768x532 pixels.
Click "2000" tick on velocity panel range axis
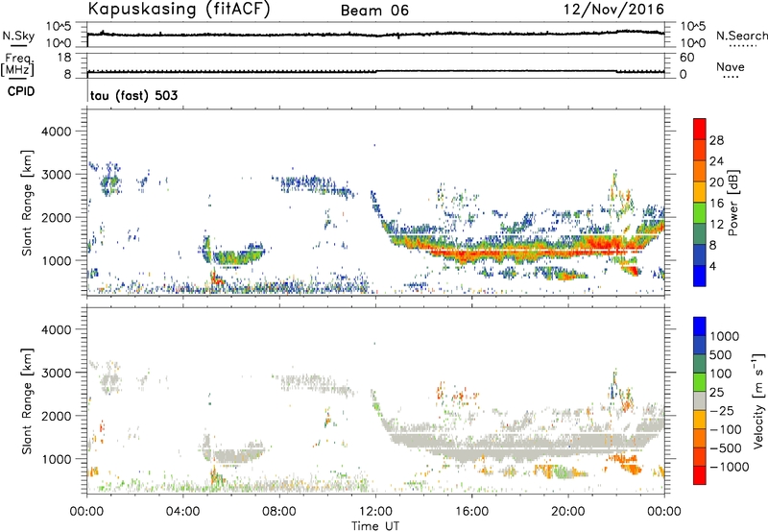click(56, 416)
